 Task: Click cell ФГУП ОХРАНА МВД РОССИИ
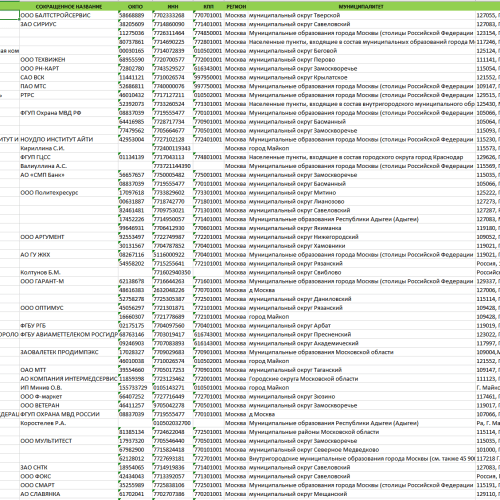coord(69,414)
